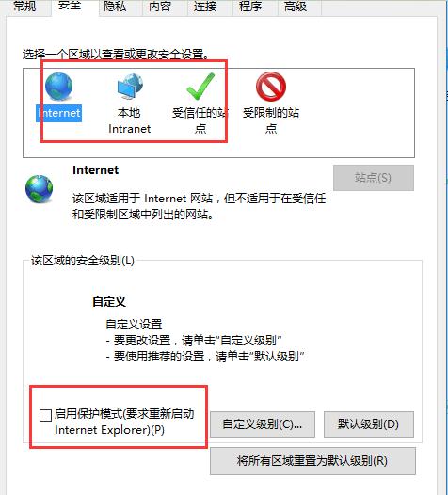Select the 受限制的站点 red prohibited icon
This screenshot has width=448, height=495.
coord(271,87)
